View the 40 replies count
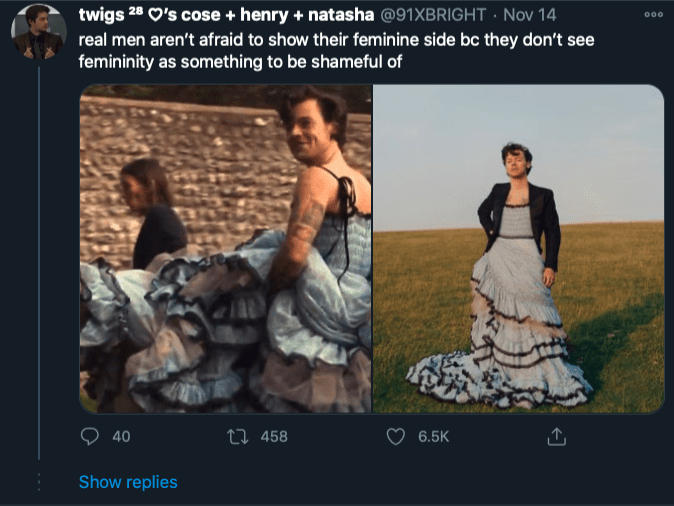Viewport: 674px width, 506px height. [121, 437]
